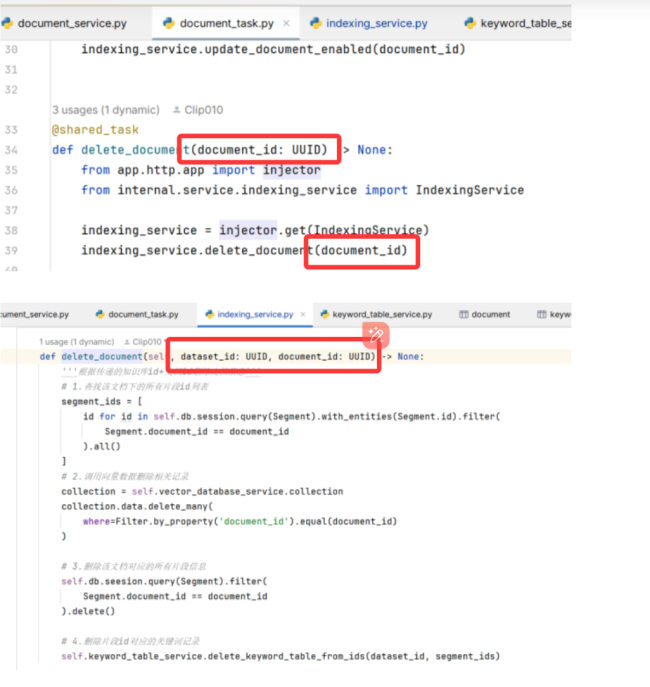Click 'None' return type on line 34
The image size is (650, 687).
click(371, 150)
